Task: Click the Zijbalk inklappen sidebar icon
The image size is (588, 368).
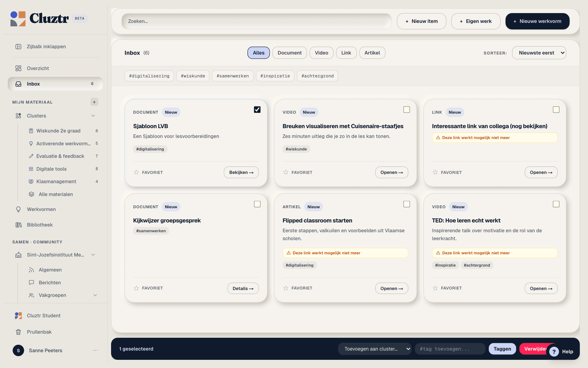Action: [18, 47]
